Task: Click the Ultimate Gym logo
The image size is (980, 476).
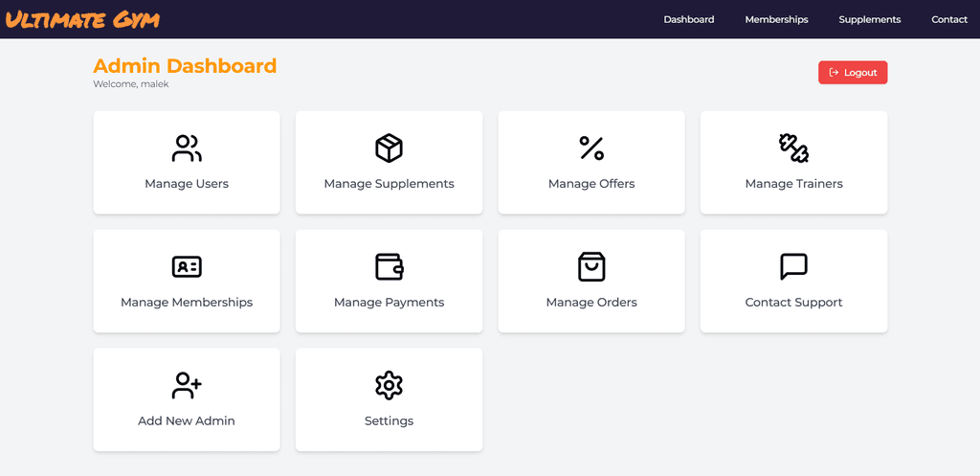Action: [83, 19]
